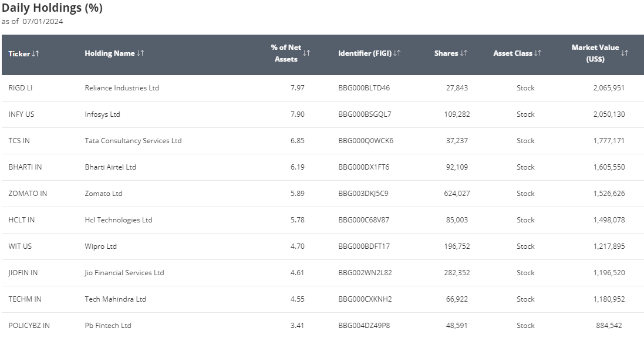Click holding name Pb Fintech Ltd
644x338 pixels.
pos(108,326)
